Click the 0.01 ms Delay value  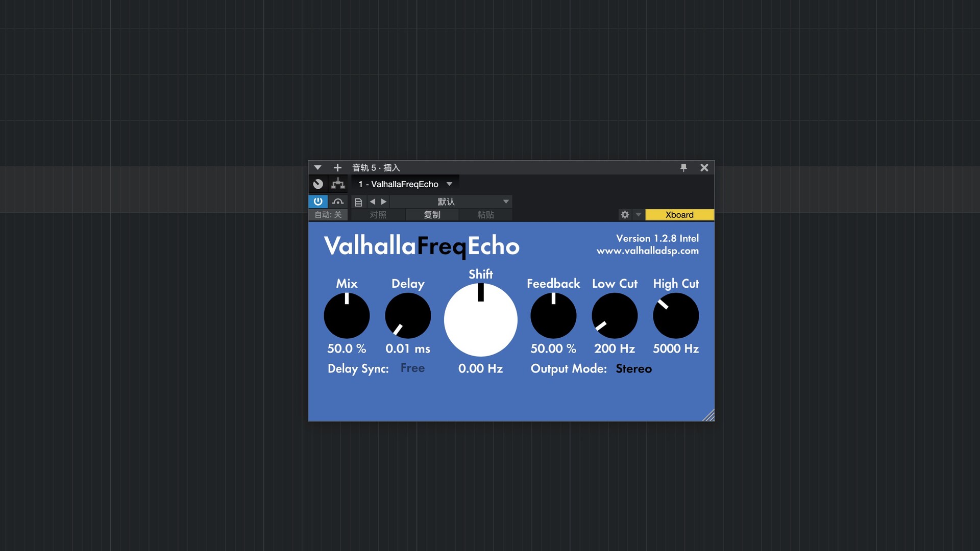click(408, 348)
